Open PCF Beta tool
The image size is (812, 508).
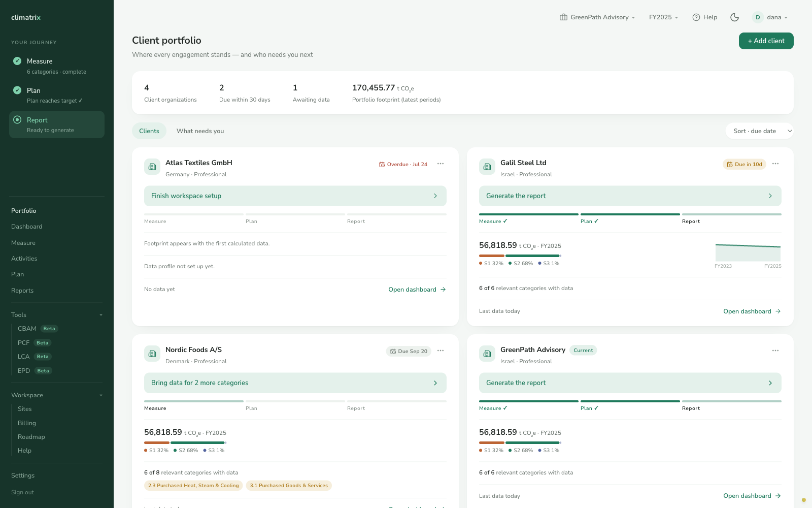[x=35, y=343]
